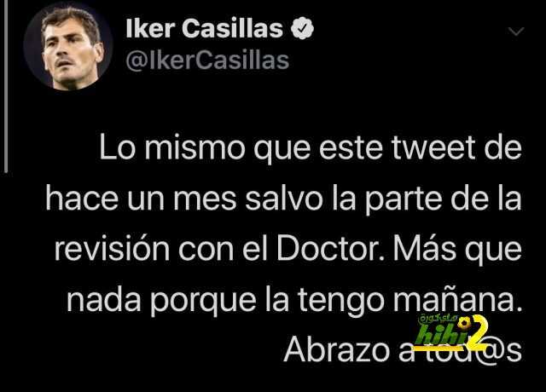Click the Abrazo closing line

point(403,350)
